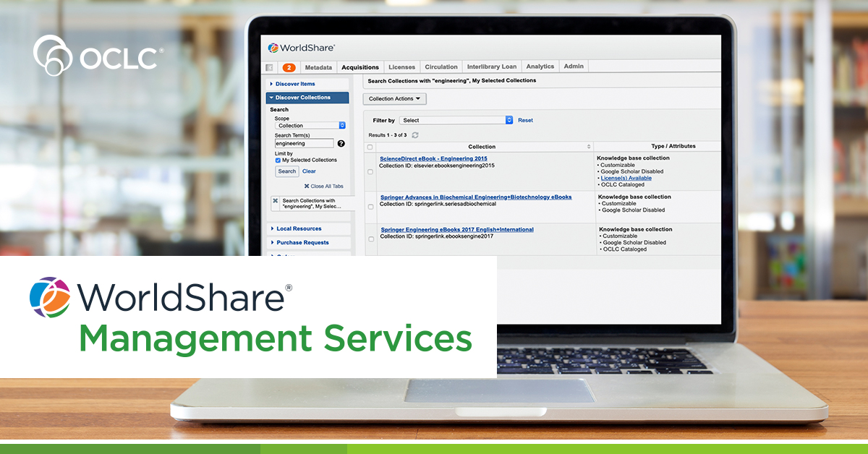The height and width of the screenshot is (454, 868).
Task: Switch to the Licenses tab
Action: pos(402,66)
